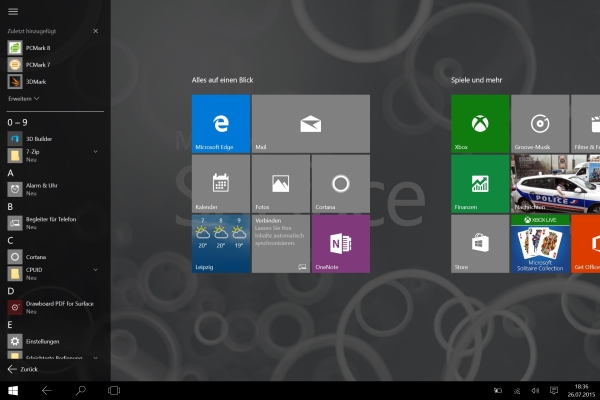Click the Spiele und mehr group title
This screenshot has width=600, height=400.
pos(476,80)
